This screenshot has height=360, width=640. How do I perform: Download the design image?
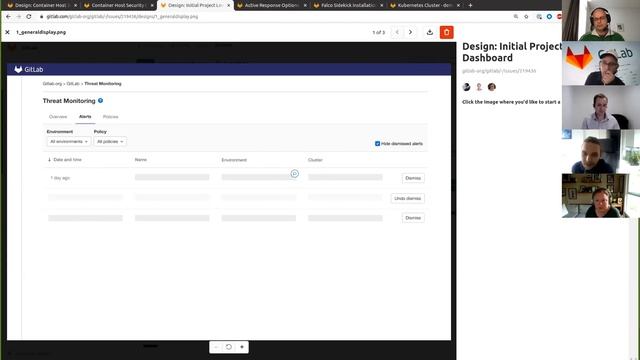click(430, 32)
